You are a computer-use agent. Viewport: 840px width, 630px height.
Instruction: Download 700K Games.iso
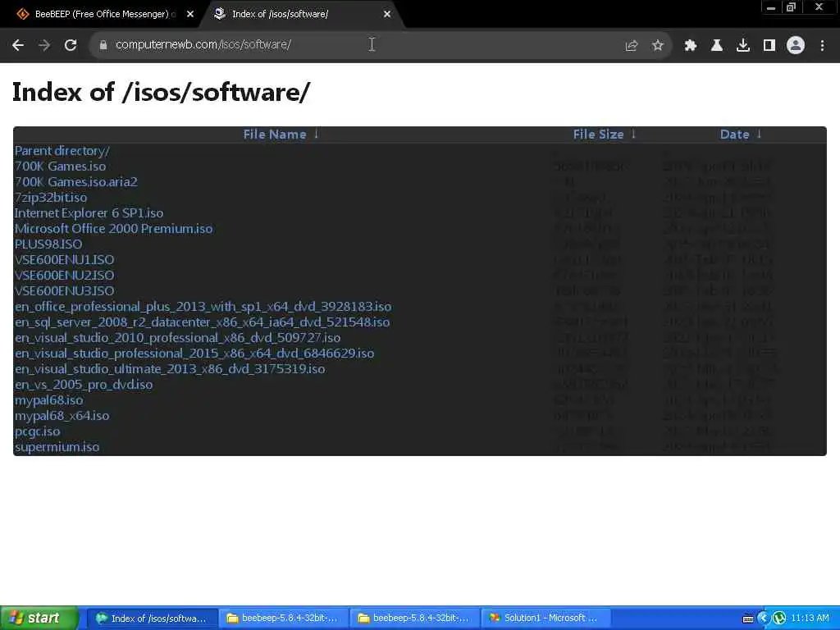point(60,167)
